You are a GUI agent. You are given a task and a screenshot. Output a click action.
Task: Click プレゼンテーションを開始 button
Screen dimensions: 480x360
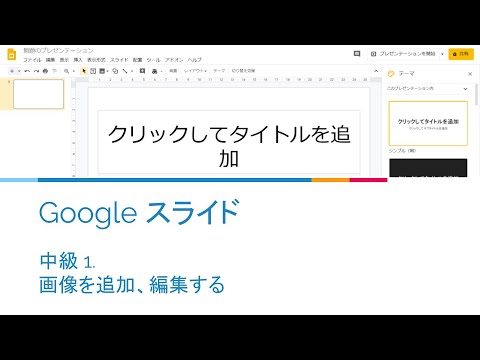pos(403,54)
